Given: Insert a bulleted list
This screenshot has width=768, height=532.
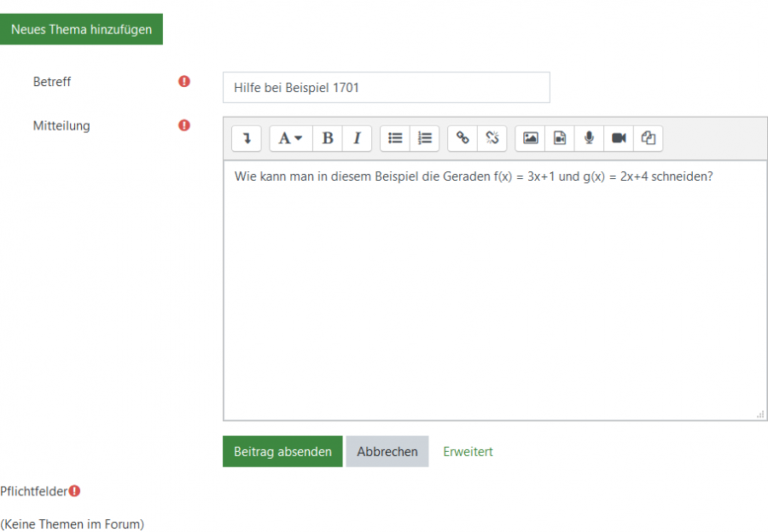Looking at the screenshot, I should 395,138.
